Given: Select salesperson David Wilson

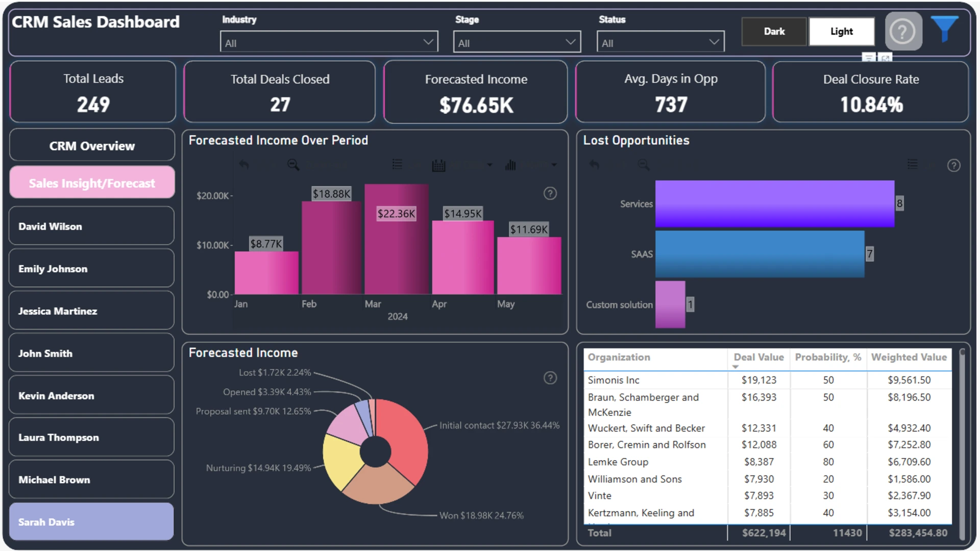Looking at the screenshot, I should tap(92, 226).
